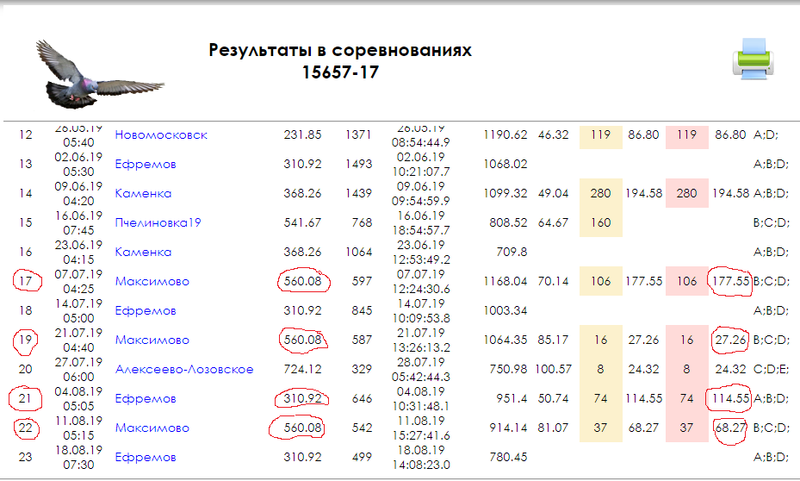
Task: Select the percent value 100.57
Action: pos(553,369)
